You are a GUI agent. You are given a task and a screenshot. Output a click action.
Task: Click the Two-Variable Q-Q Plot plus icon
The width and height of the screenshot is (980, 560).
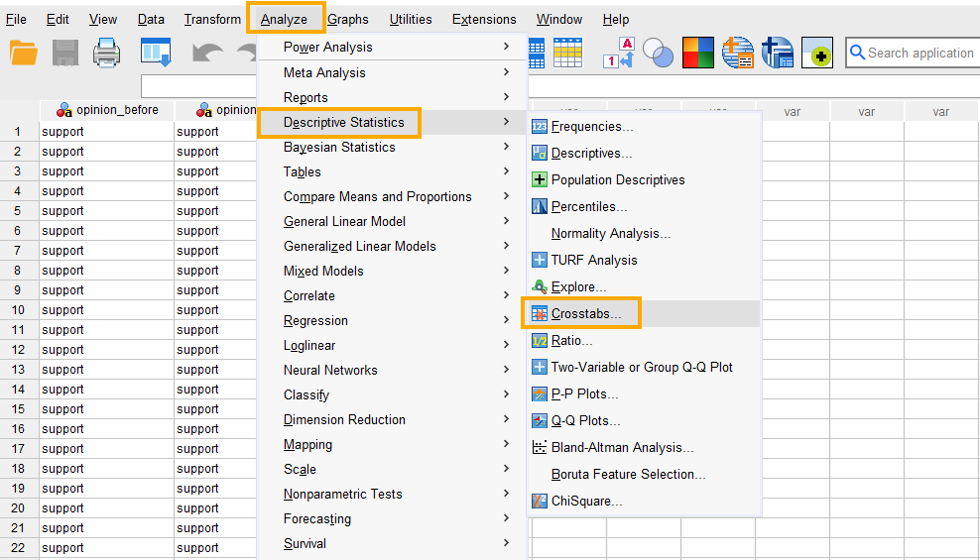point(540,367)
